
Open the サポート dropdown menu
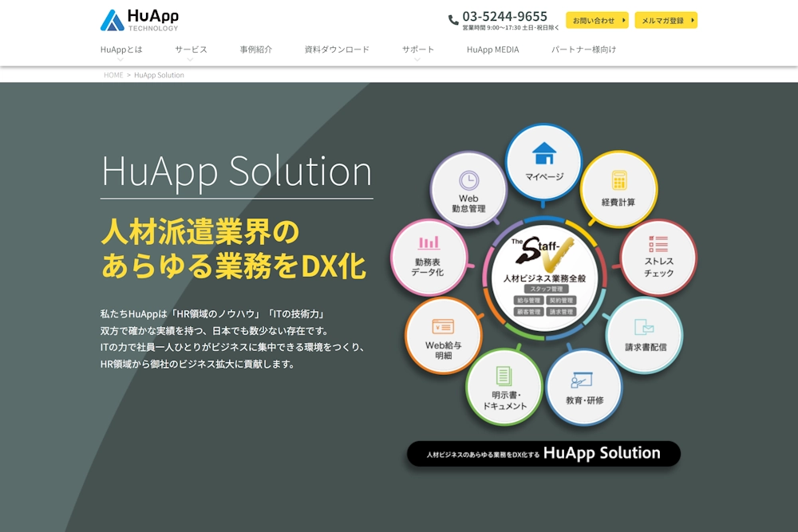pyautogui.click(x=418, y=49)
